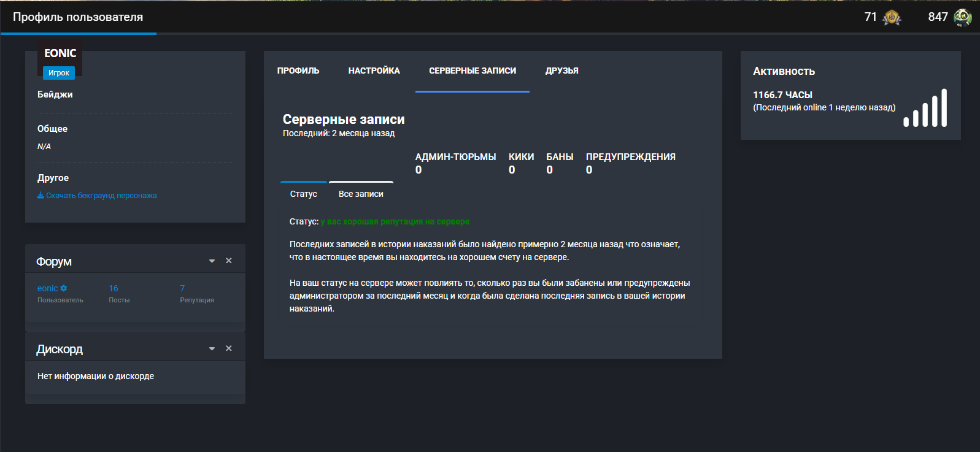Select the Серверные записи tab

(473, 71)
